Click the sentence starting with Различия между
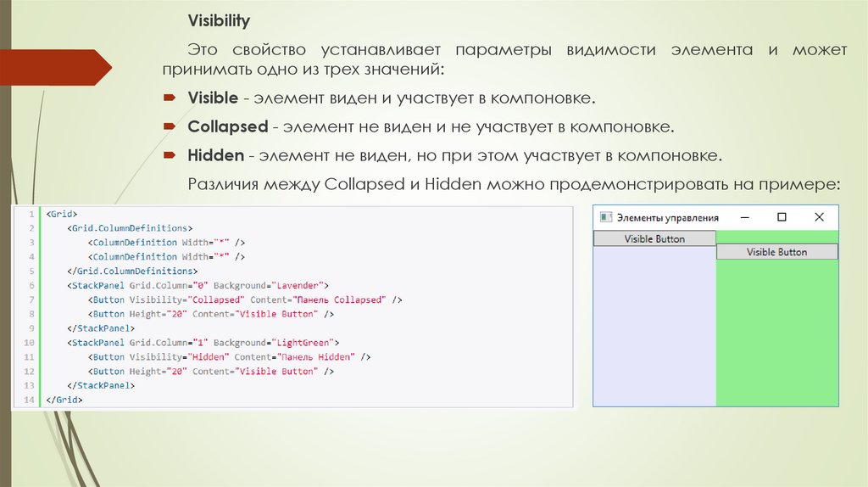The width and height of the screenshot is (868, 487). point(514,184)
